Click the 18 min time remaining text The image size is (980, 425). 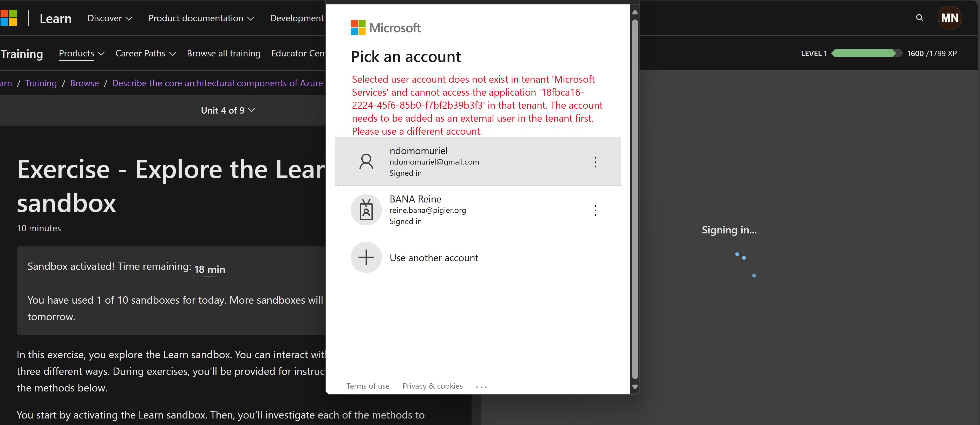210,269
